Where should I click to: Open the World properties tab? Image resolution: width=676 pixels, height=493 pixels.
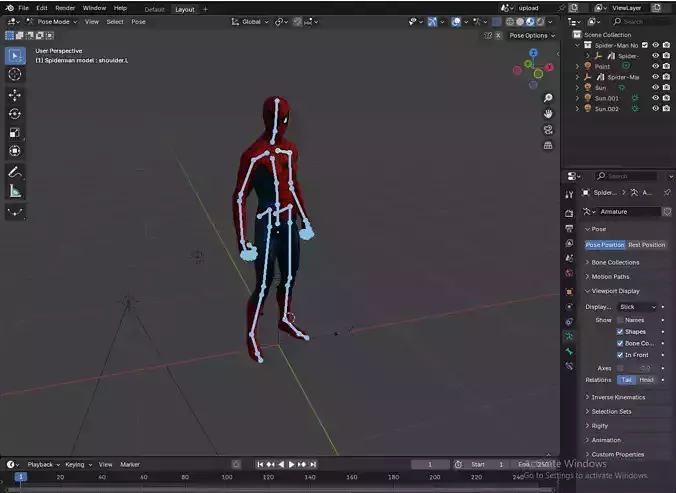point(569,273)
